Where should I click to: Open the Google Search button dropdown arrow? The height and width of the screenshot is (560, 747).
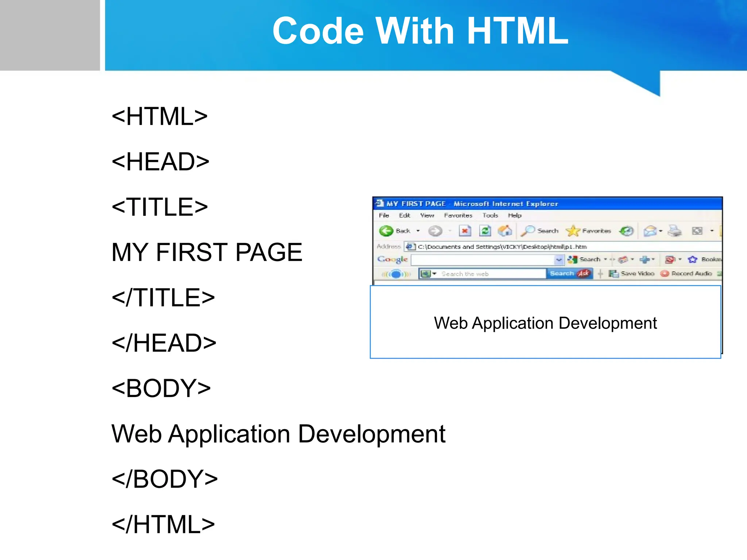coord(605,259)
